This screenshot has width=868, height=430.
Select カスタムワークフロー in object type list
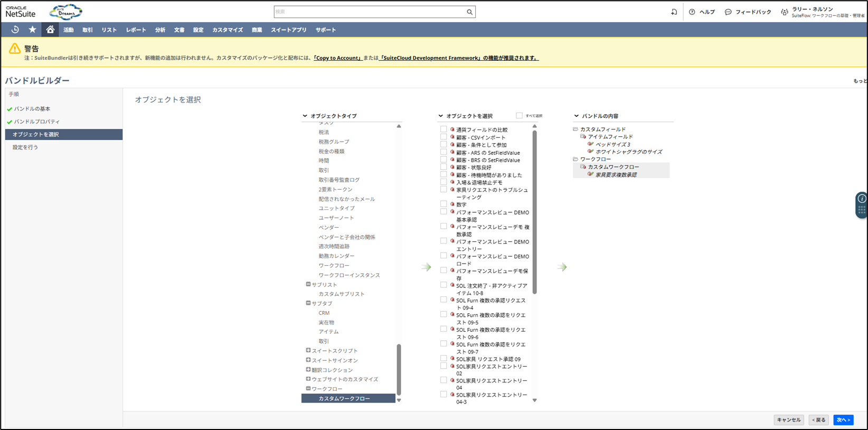[x=348, y=398]
